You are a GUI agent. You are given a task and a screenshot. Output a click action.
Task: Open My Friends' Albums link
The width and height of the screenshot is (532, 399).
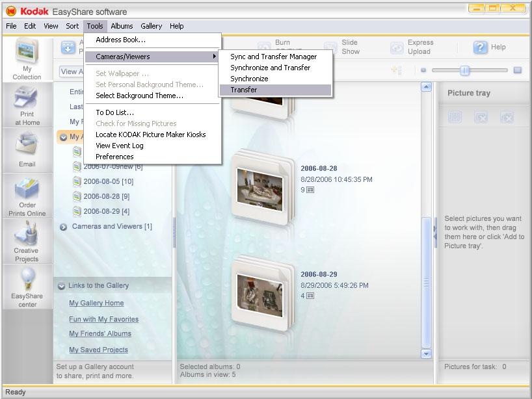coord(100,333)
